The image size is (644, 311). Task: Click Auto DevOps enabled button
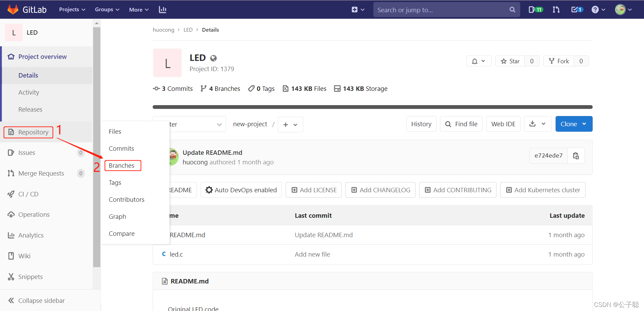pos(241,190)
